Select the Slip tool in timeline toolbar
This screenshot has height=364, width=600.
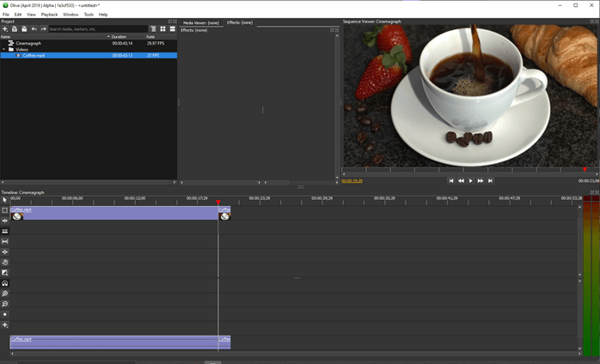[x=4, y=241]
